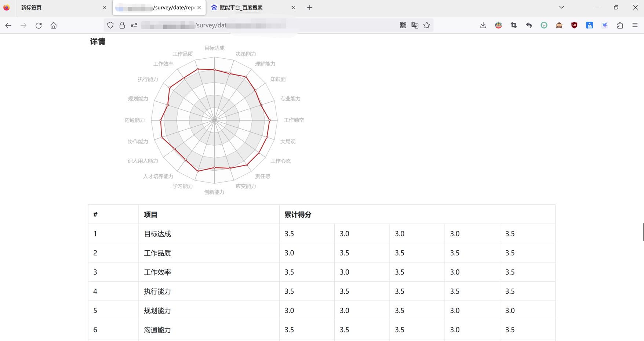This screenshot has height=341, width=644.
Task: Open the browser home page
Action: coord(54,25)
